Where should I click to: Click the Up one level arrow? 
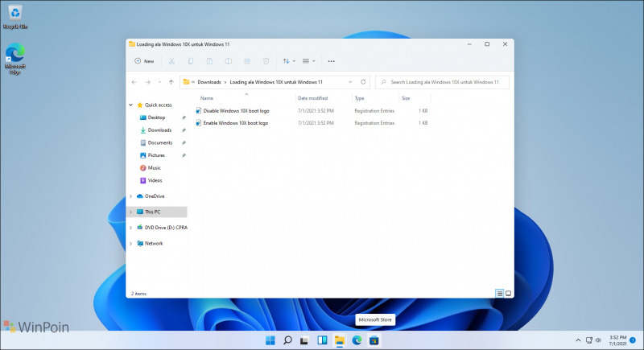click(x=171, y=82)
